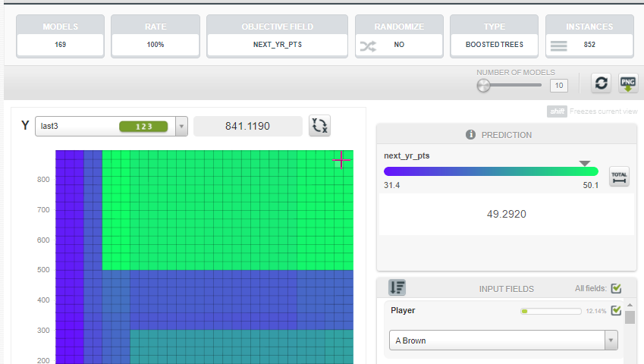This screenshot has height=364, width=644.
Task: Download the chart as PNG
Action: [x=628, y=83]
